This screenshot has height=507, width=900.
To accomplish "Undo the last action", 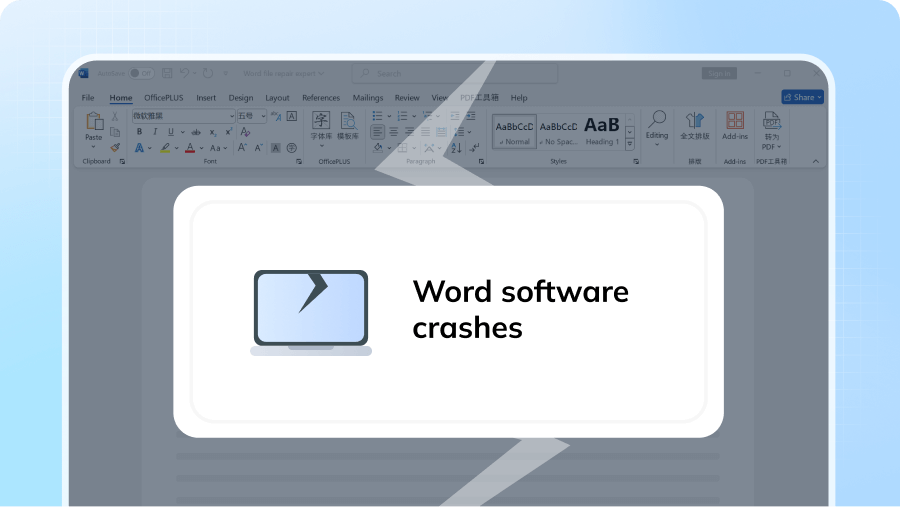I will [184, 73].
